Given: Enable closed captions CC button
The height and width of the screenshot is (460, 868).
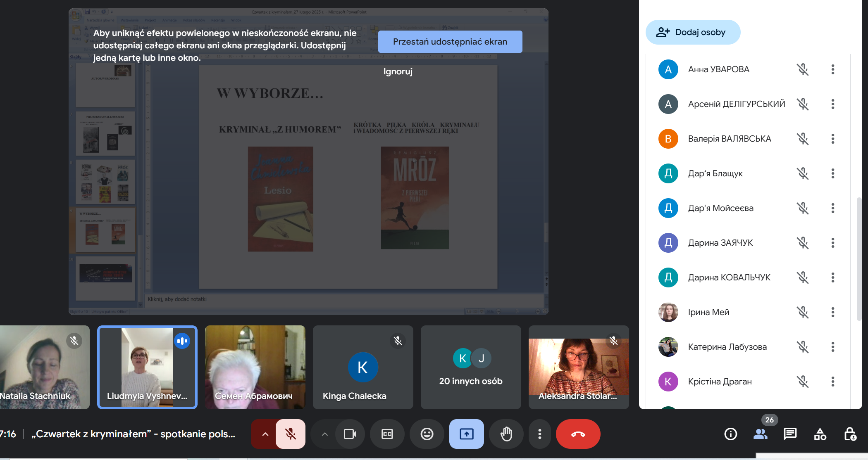Looking at the screenshot, I should pyautogui.click(x=387, y=434).
